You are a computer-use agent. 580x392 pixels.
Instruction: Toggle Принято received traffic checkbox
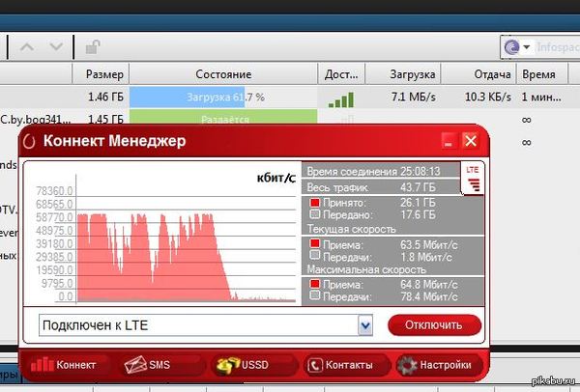click(x=314, y=203)
